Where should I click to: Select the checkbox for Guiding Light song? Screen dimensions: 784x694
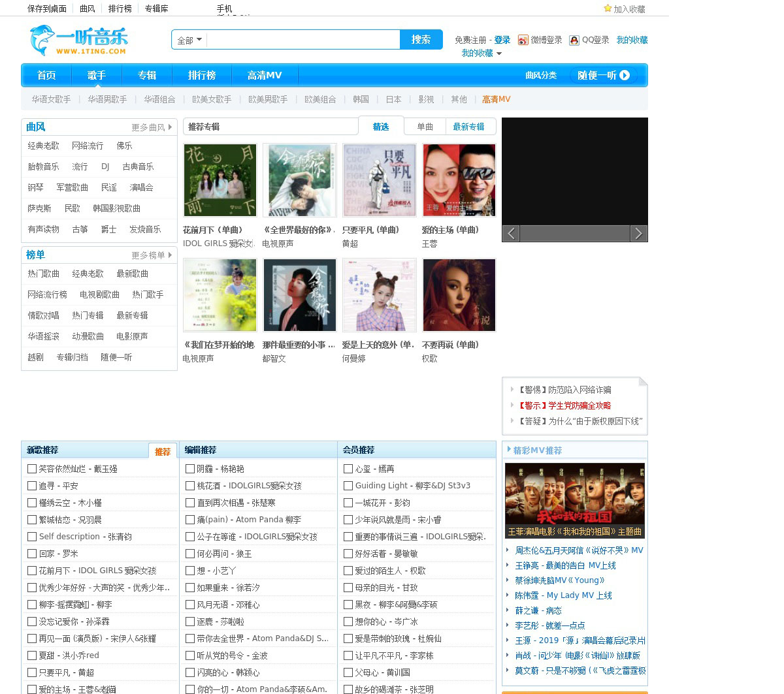[348, 486]
